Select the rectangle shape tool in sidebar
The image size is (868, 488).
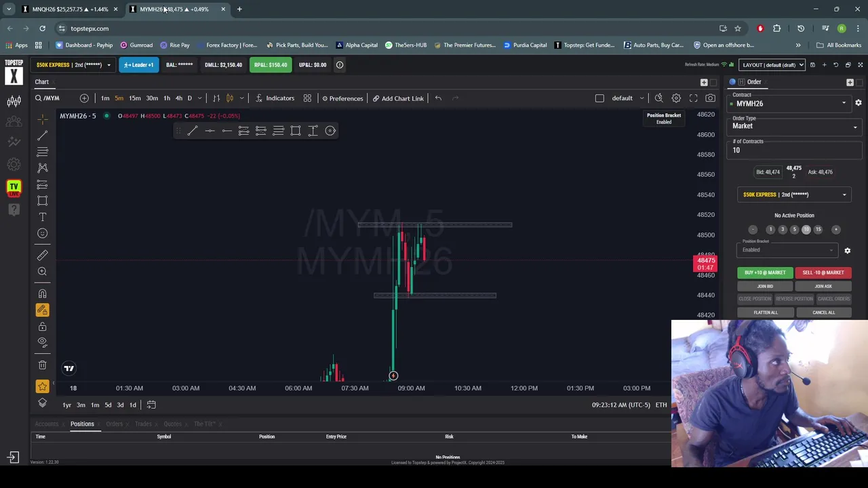point(42,201)
